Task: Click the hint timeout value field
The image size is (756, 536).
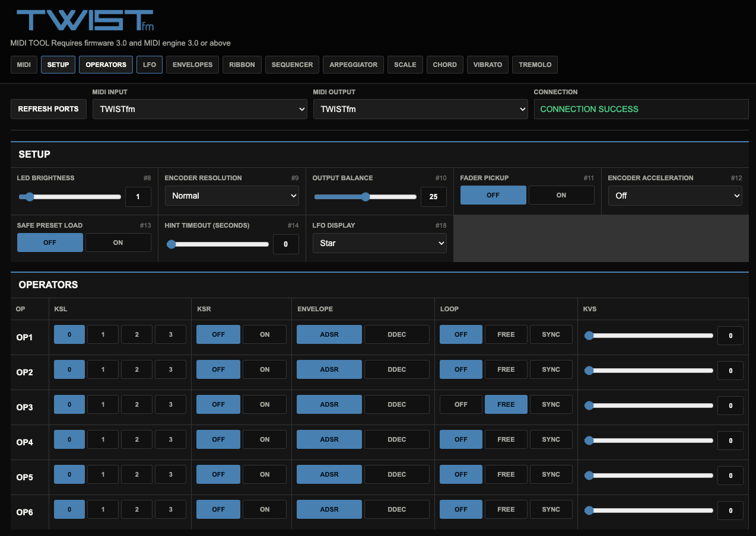Action: coord(286,244)
